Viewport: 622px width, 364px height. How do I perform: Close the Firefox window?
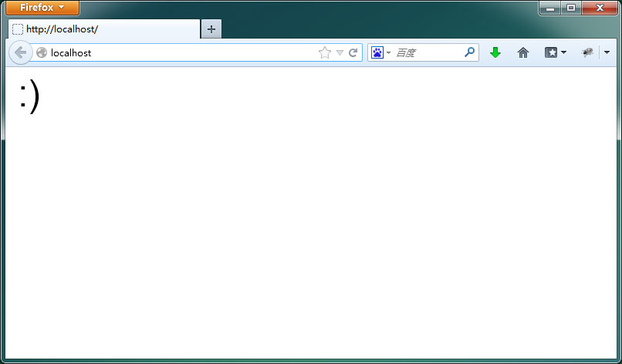click(x=600, y=8)
